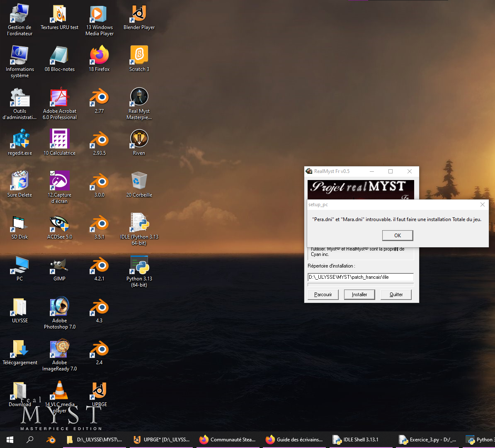Select the ULYSSE folder shortcut
The width and height of the screenshot is (495, 448).
pyautogui.click(x=19, y=311)
